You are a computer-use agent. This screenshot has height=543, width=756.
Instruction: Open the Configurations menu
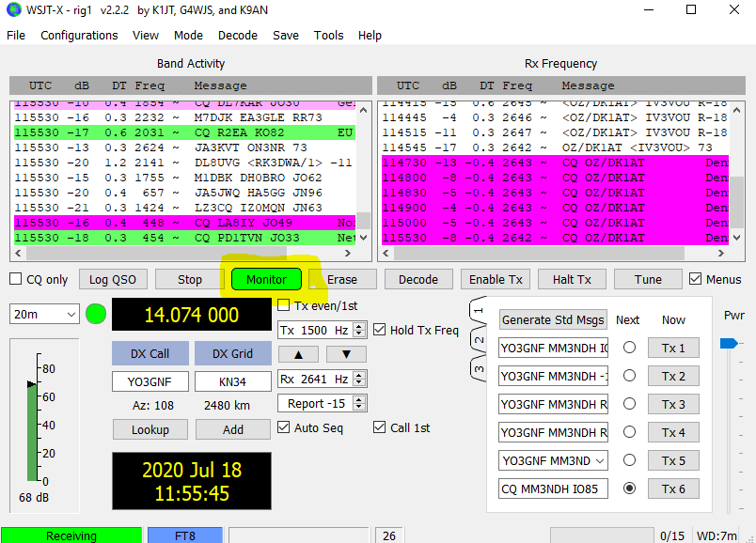point(79,35)
